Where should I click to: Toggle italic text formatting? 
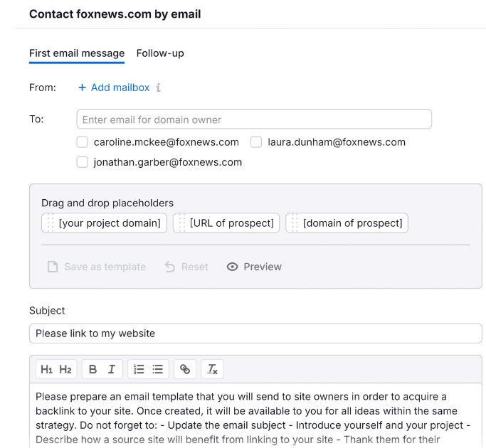coord(111,369)
